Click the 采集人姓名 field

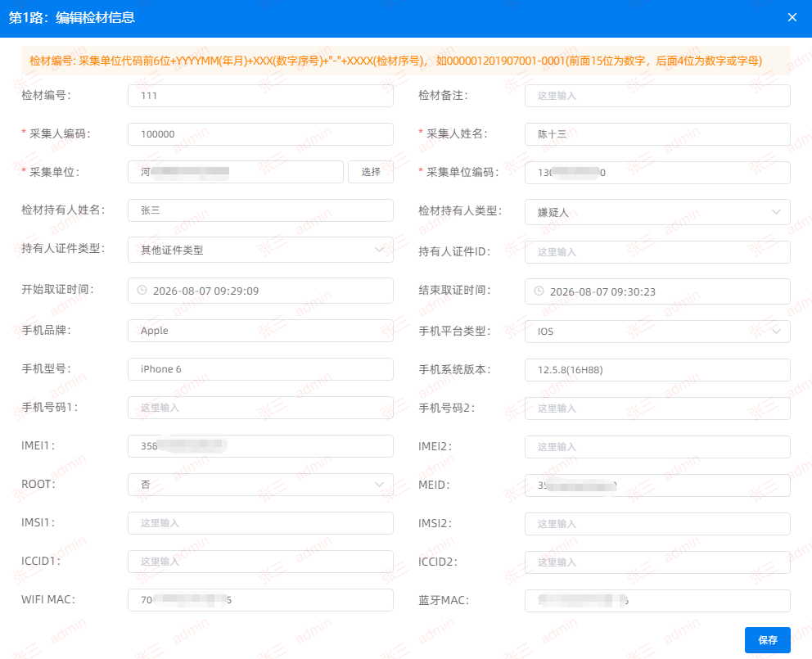657,134
